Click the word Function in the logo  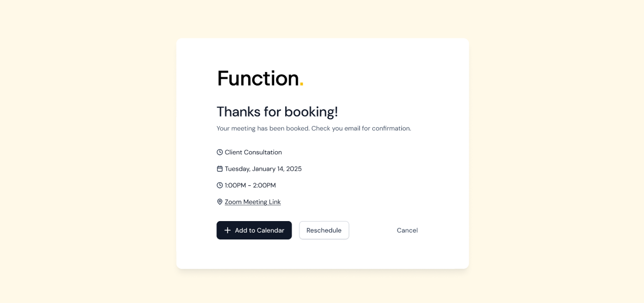pos(258,78)
